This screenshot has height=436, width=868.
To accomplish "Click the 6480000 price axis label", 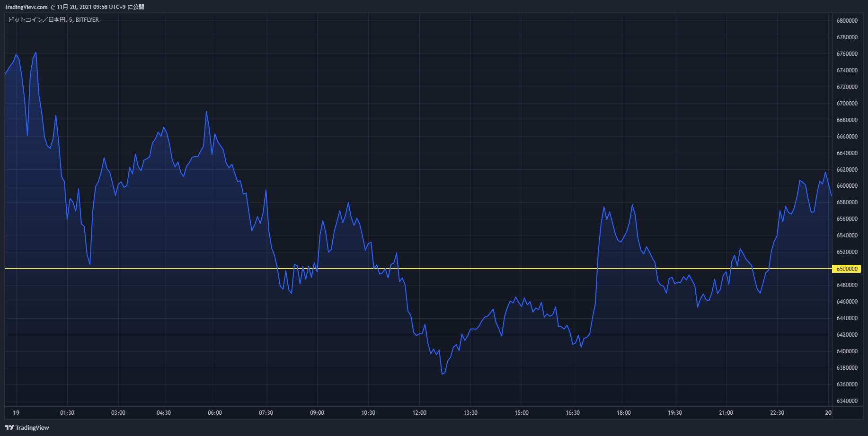I will [x=847, y=285].
